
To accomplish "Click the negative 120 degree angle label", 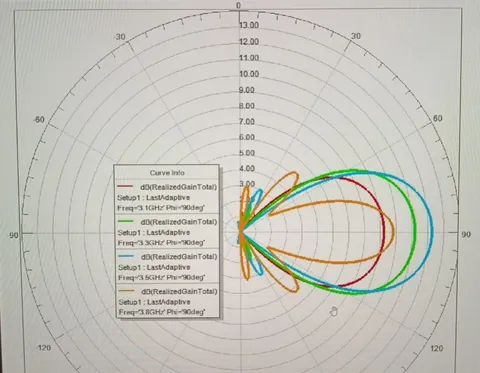I will (44, 348).
